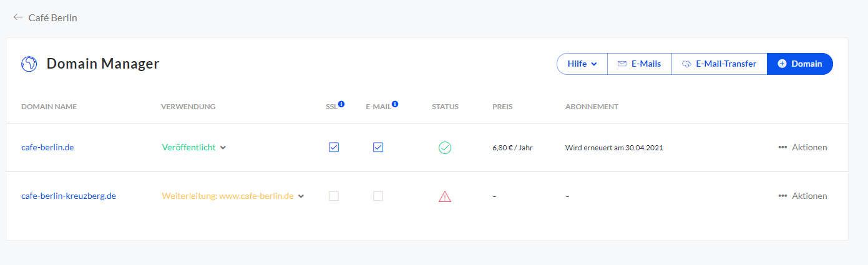Click the back arrow next to Café Berlin
The height and width of the screenshot is (265, 868).
(x=18, y=17)
